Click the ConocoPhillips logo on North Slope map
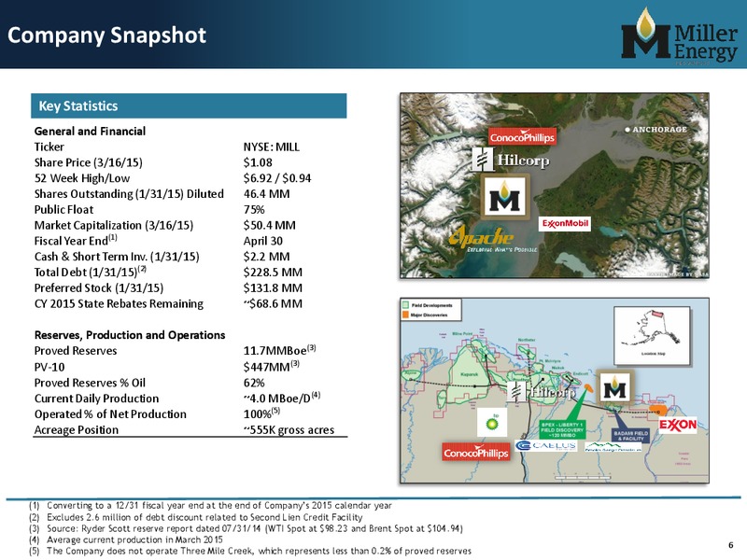747x560 pixels. click(476, 453)
